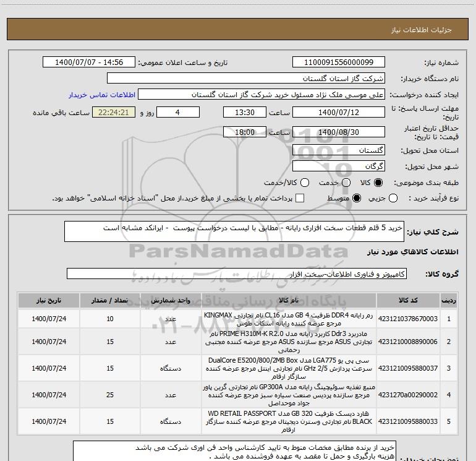Click the تعداد / مقدار column header
The width and height of the screenshot is (476, 461).
pyautogui.click(x=110, y=301)
